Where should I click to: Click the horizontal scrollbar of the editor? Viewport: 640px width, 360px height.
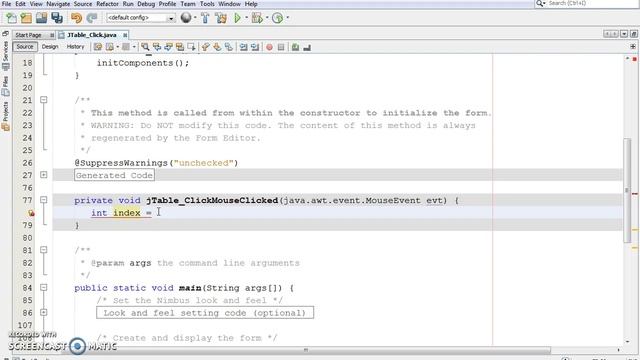tap(306, 350)
